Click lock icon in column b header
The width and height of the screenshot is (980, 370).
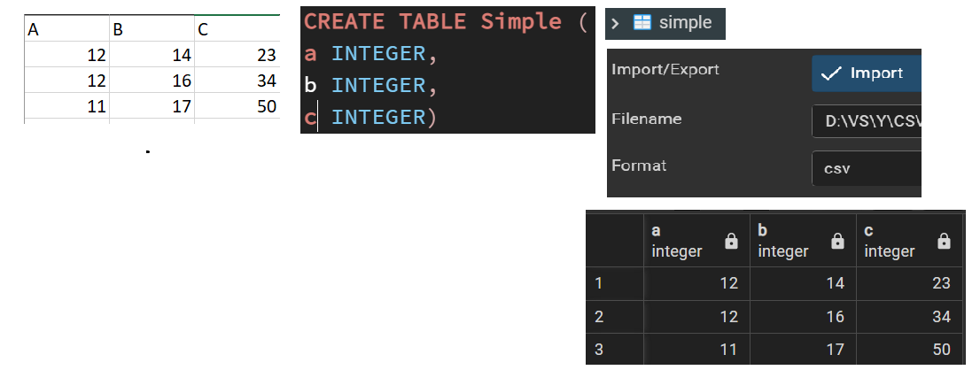tap(837, 241)
